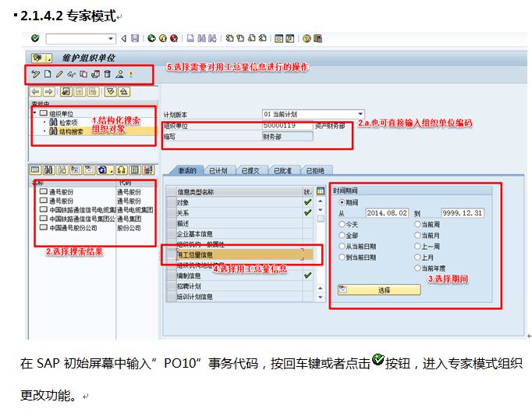
Task: Switch to the 已计划 tab
Action: 218,170
